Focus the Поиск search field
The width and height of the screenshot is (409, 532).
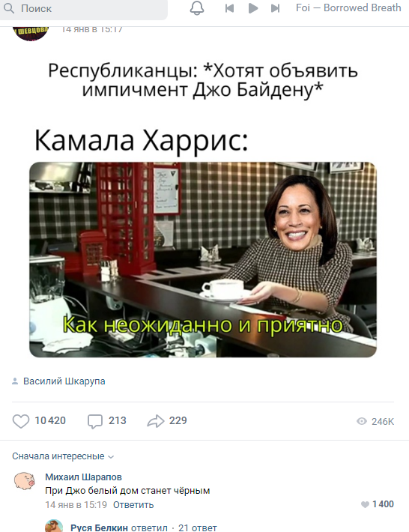pyautogui.click(x=84, y=8)
